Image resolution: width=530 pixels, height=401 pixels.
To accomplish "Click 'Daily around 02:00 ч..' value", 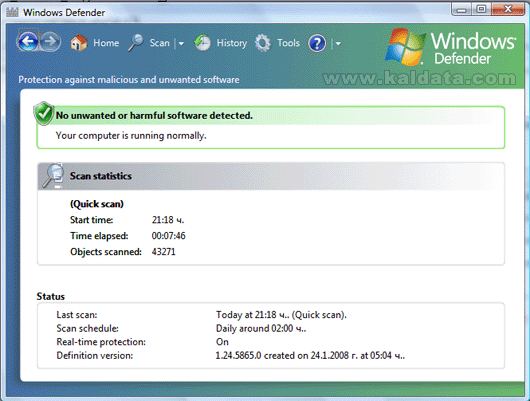I will (x=261, y=328).
